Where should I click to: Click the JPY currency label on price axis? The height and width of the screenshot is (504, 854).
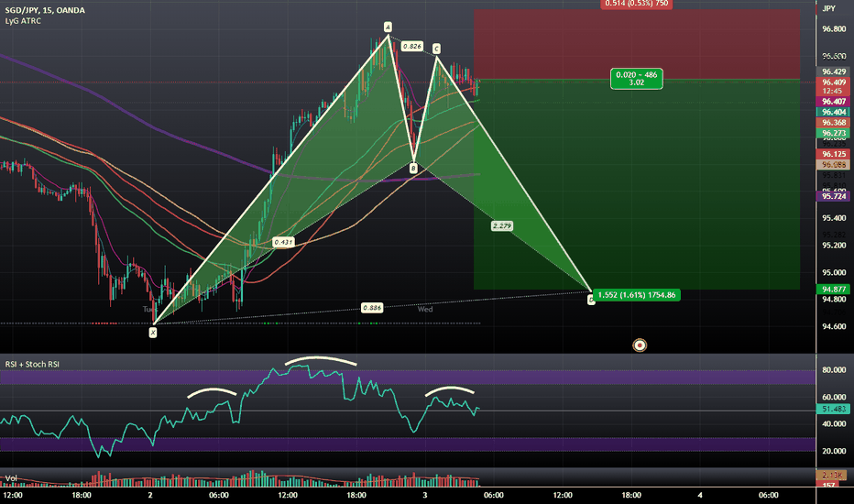pyautogui.click(x=829, y=8)
